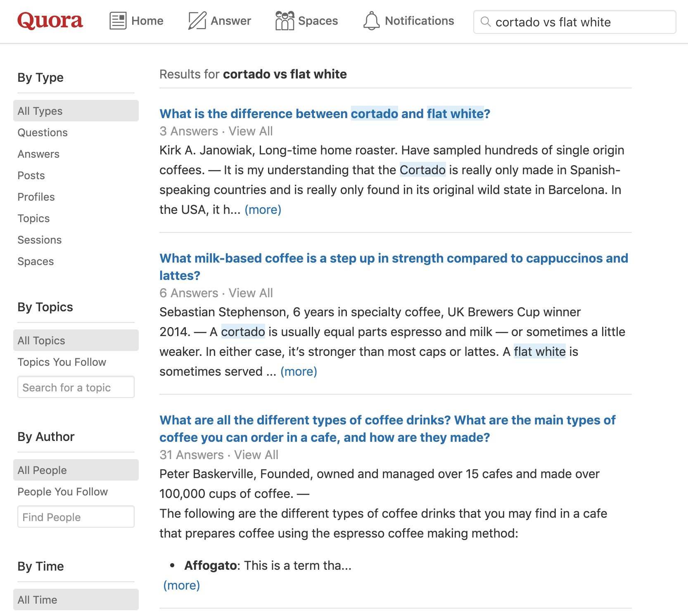Select the All Time filter
Image resolution: width=688 pixels, height=616 pixels.
pyautogui.click(x=76, y=599)
